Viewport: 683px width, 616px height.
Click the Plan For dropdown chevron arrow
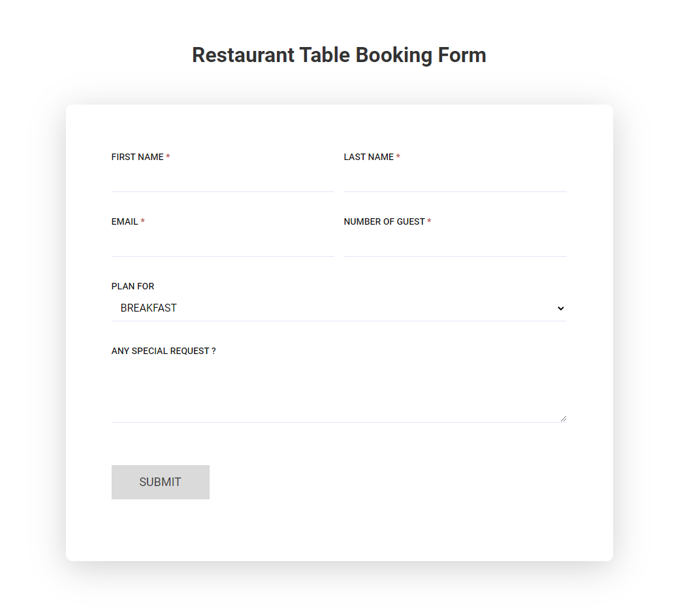560,308
